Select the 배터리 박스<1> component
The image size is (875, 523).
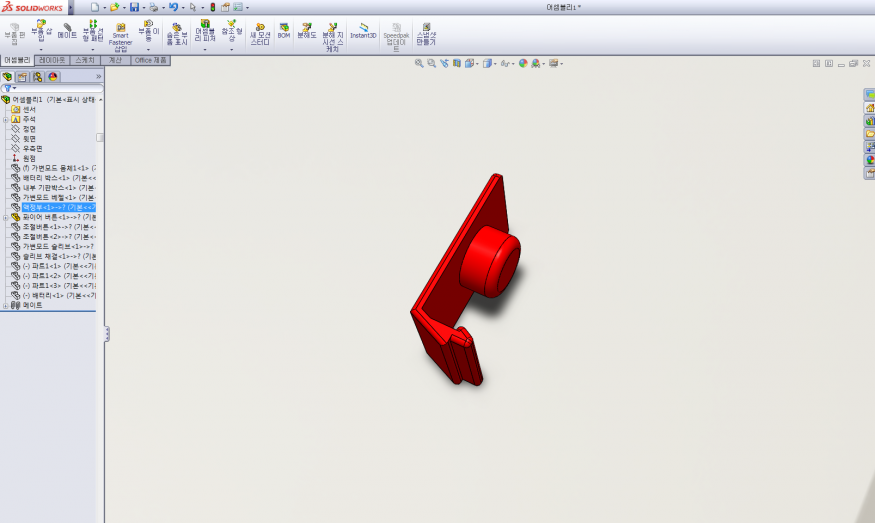pyautogui.click(x=59, y=178)
